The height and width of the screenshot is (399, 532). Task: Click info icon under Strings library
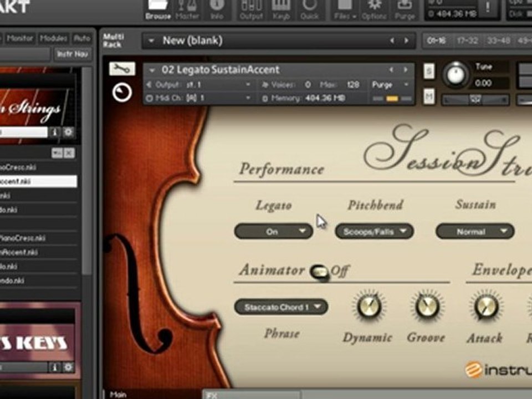(55, 132)
